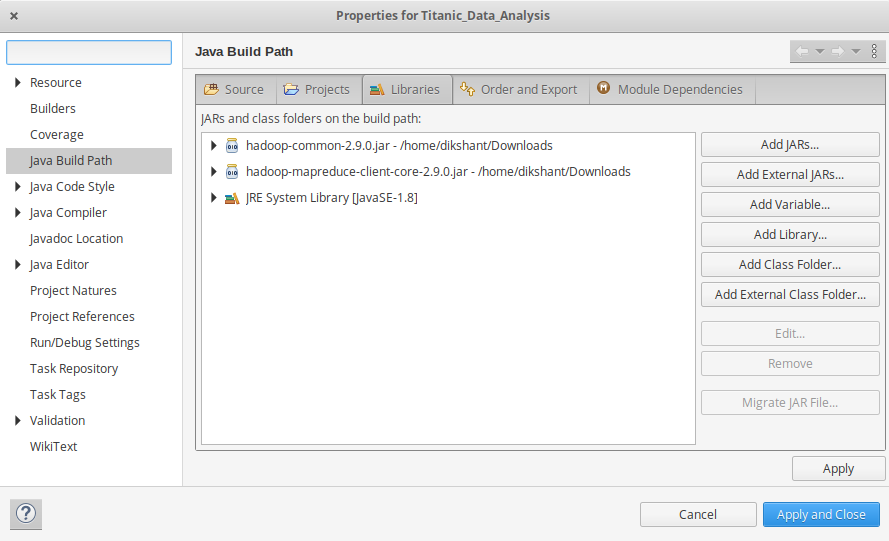Click the hadoop-mapreduce-client-core jar icon
The image size is (889, 541).
[x=232, y=172]
